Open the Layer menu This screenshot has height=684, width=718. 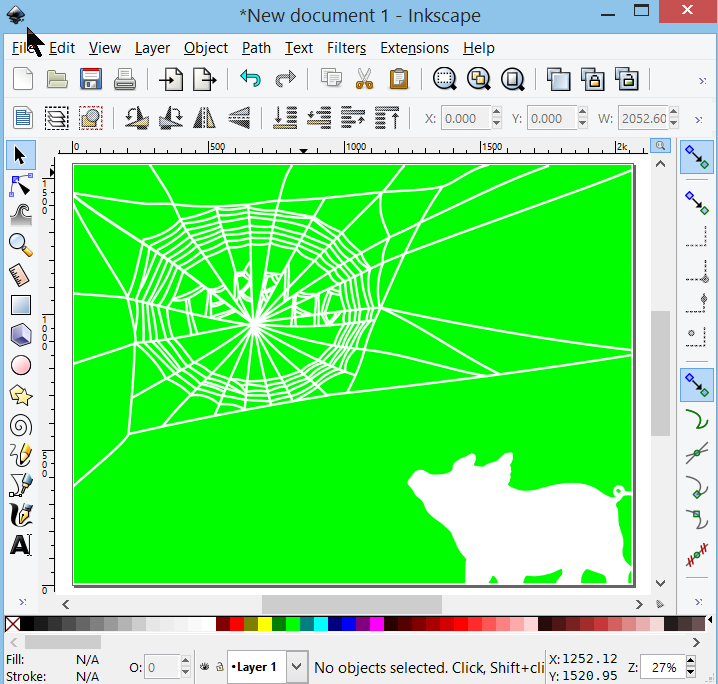coord(152,48)
